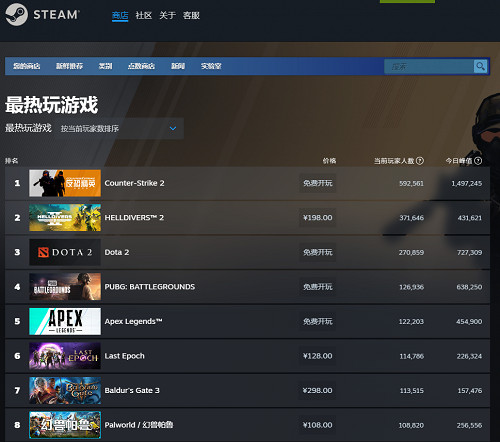The height and width of the screenshot is (442, 500).
Task: Open the Apex Legends™ title link
Action: point(133,321)
